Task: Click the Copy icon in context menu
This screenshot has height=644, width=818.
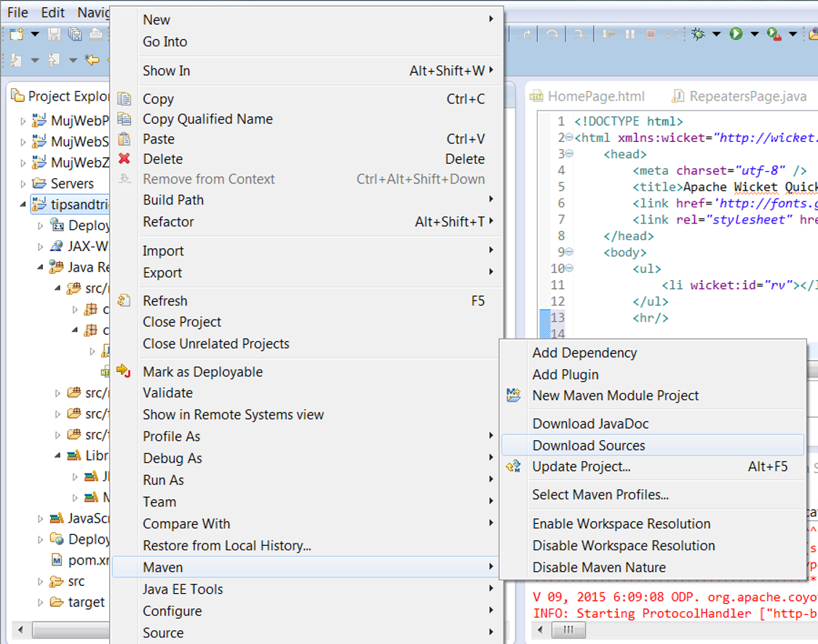Action: coord(124,99)
